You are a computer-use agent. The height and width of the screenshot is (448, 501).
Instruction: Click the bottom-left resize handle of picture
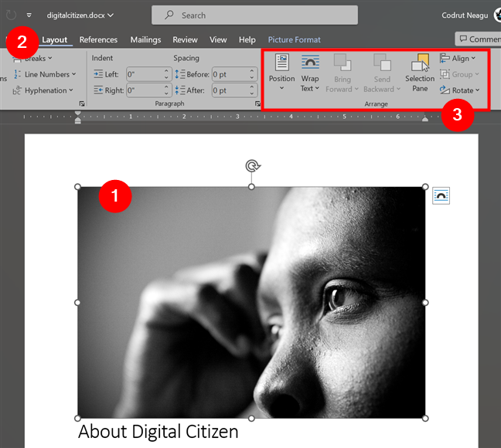coord(77,419)
